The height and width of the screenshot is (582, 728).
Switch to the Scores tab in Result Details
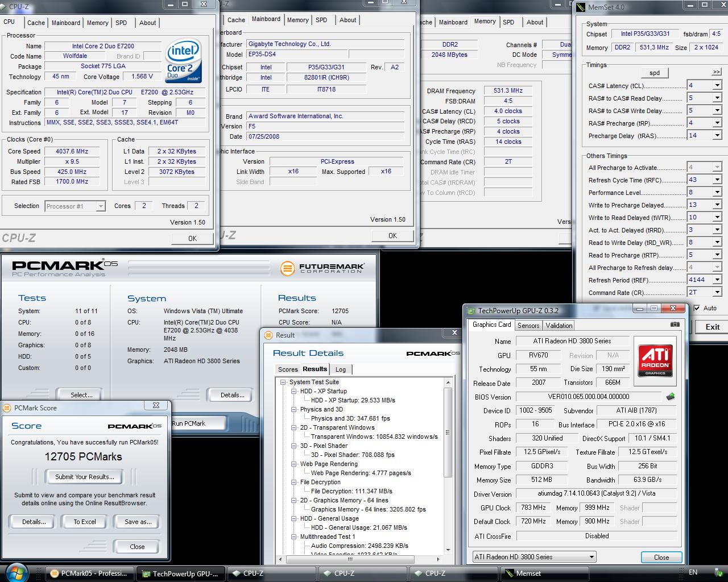click(288, 369)
